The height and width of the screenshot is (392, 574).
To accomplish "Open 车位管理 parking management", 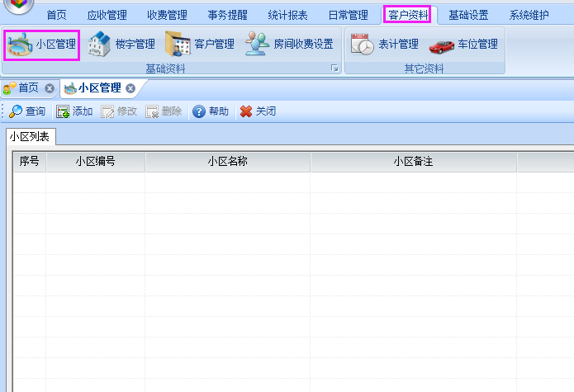I will [x=463, y=45].
